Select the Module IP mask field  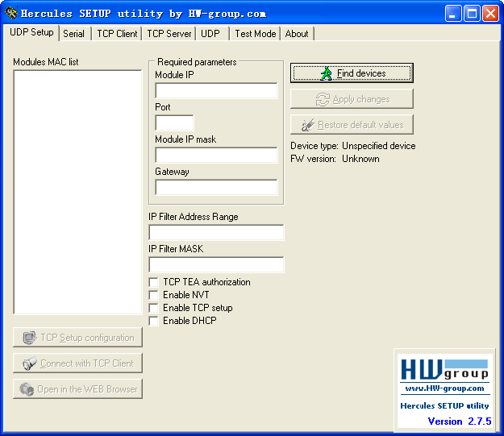(x=216, y=156)
